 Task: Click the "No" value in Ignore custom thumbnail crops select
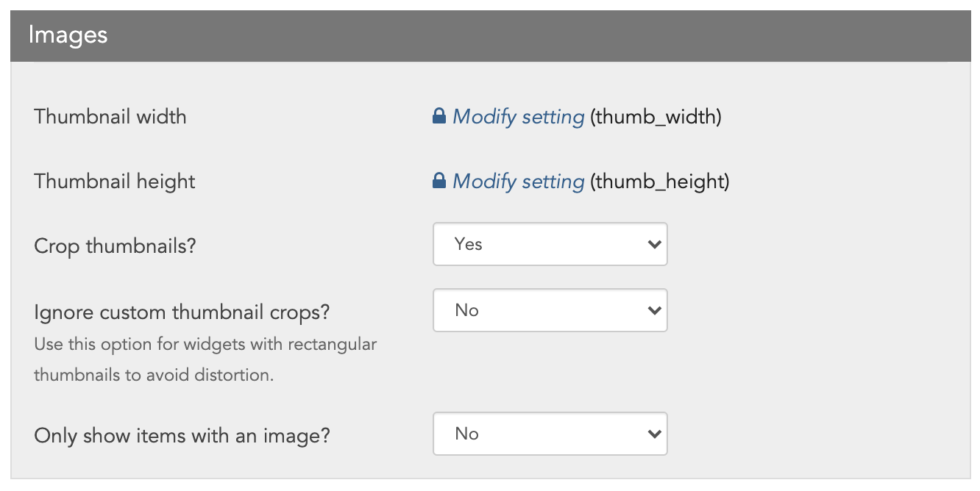click(x=467, y=311)
